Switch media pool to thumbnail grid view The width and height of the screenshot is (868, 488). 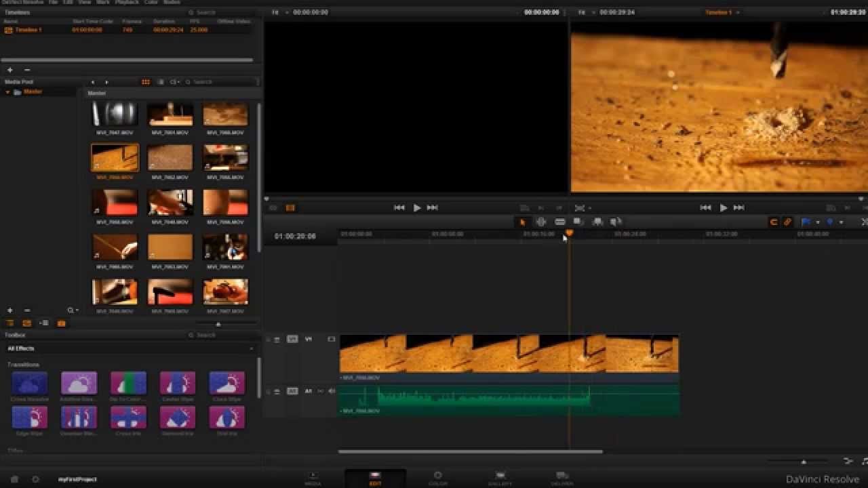[x=145, y=82]
